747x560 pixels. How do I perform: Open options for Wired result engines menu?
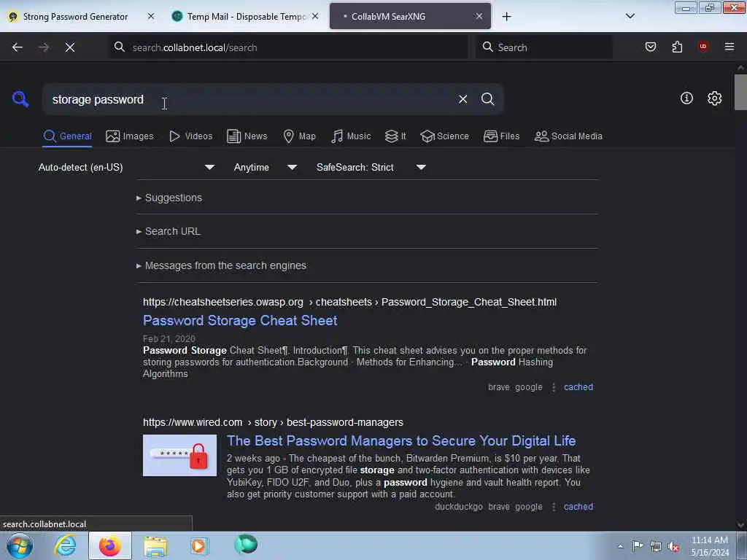pos(554,507)
